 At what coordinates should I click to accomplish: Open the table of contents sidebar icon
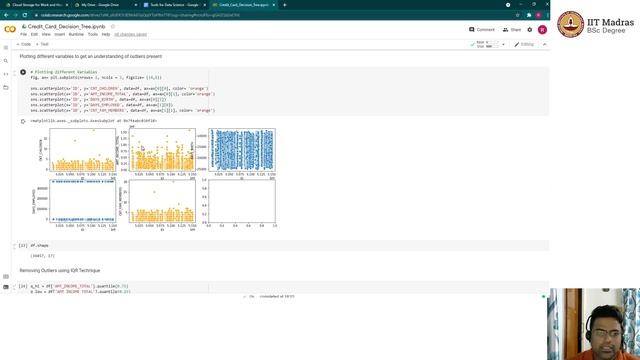(6, 48)
